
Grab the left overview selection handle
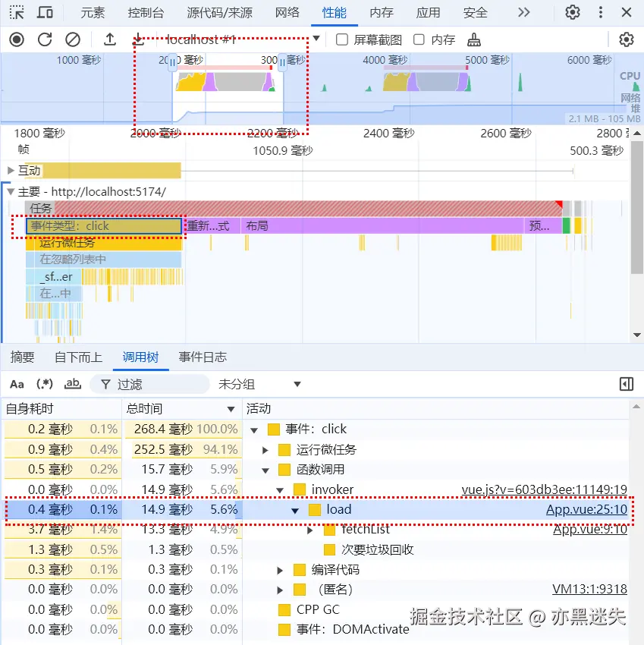[173, 63]
